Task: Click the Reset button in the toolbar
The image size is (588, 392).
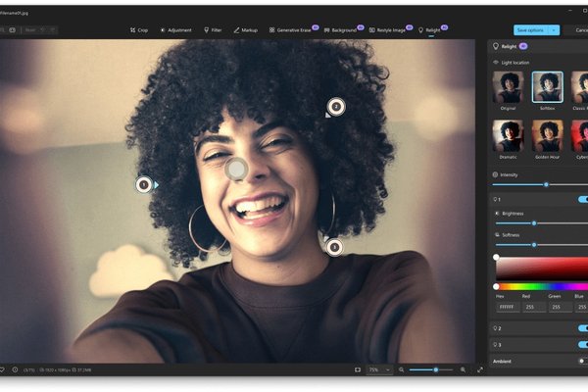Action: pos(30,30)
